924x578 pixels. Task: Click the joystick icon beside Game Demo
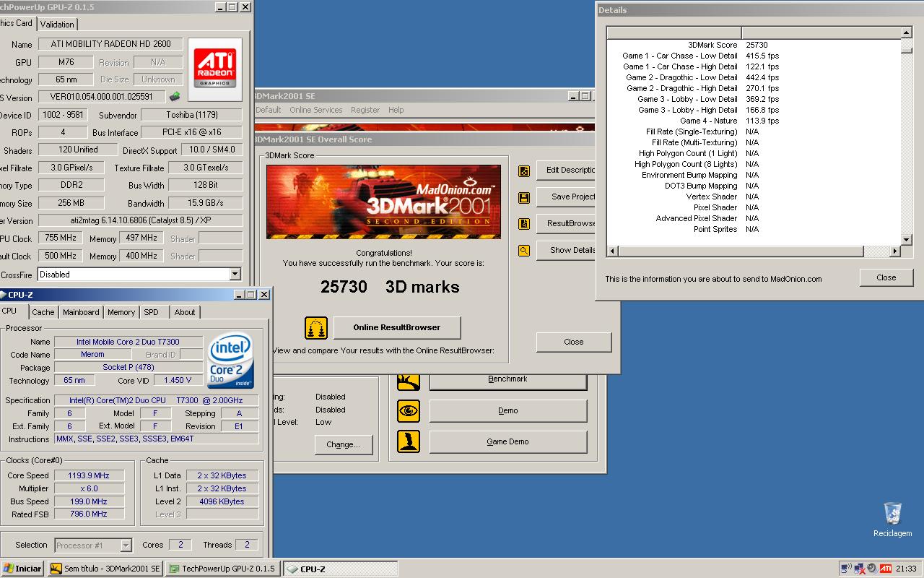(x=409, y=441)
